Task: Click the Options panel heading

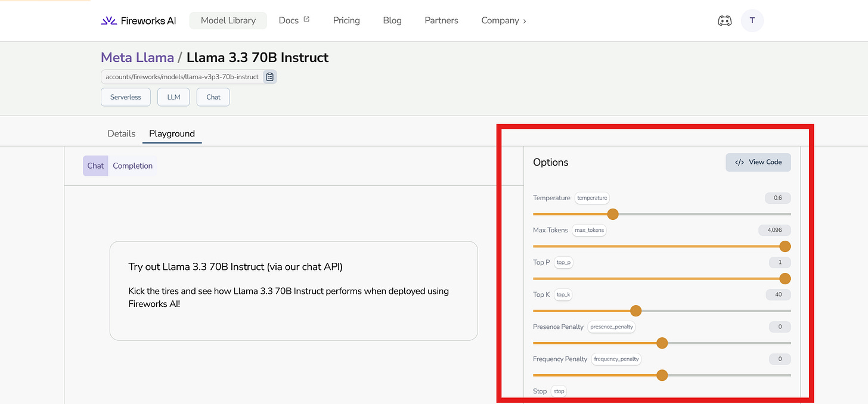Action: 551,162
